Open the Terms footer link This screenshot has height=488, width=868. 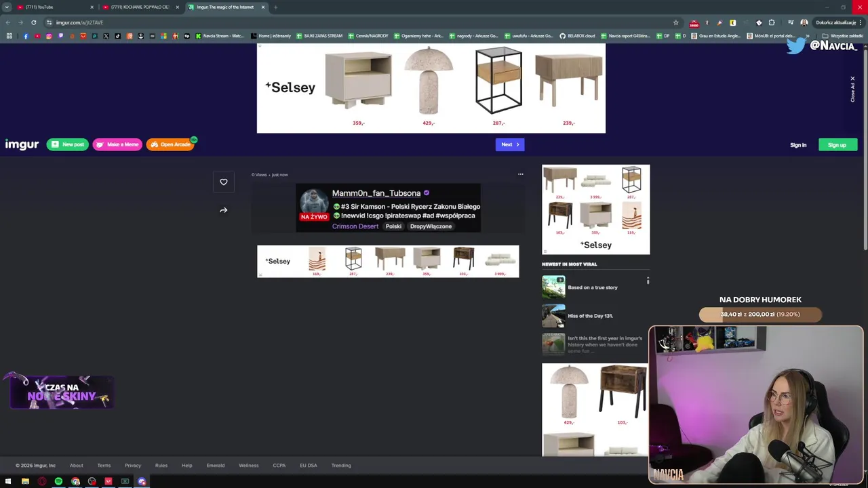click(x=104, y=466)
